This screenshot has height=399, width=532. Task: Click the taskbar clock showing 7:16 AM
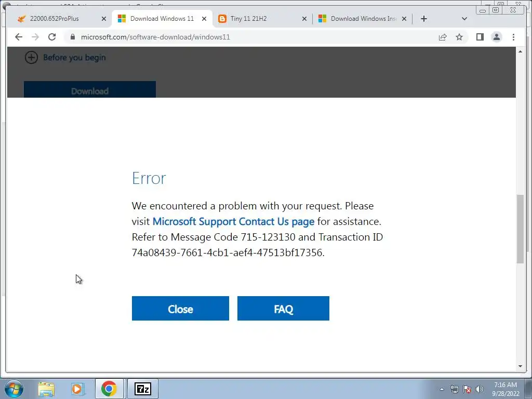506,389
